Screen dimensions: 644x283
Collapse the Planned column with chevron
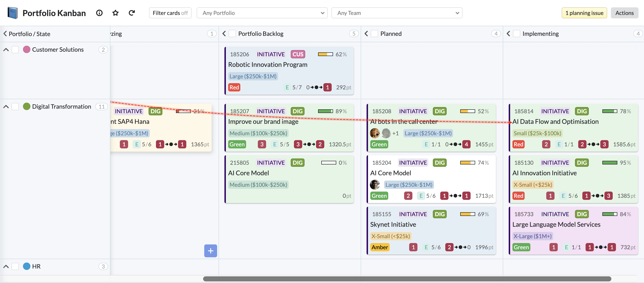pos(366,34)
